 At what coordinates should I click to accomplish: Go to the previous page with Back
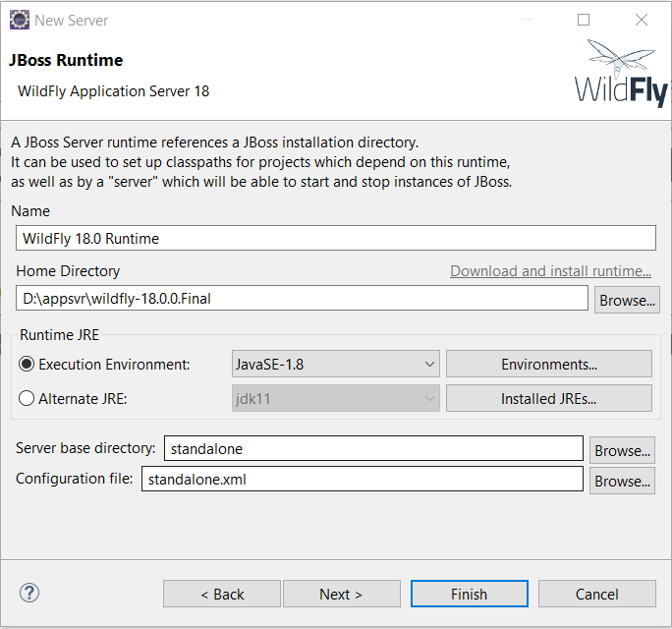point(222,594)
